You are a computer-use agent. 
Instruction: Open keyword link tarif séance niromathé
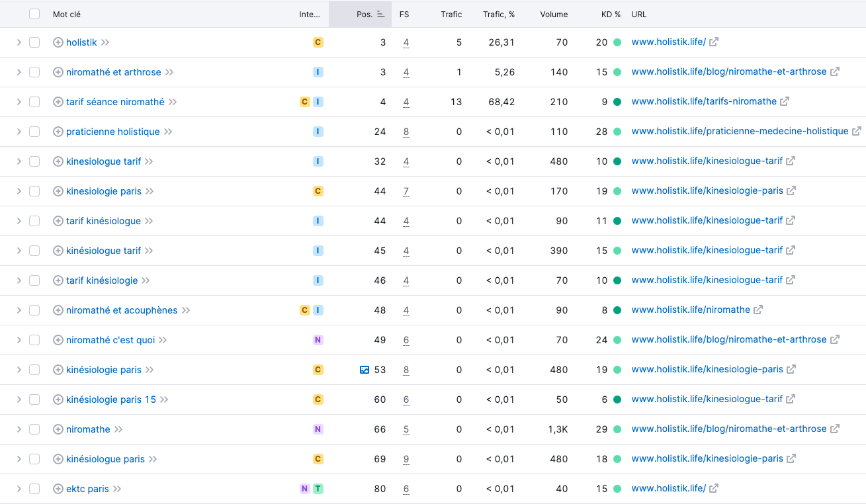pyautogui.click(x=115, y=102)
